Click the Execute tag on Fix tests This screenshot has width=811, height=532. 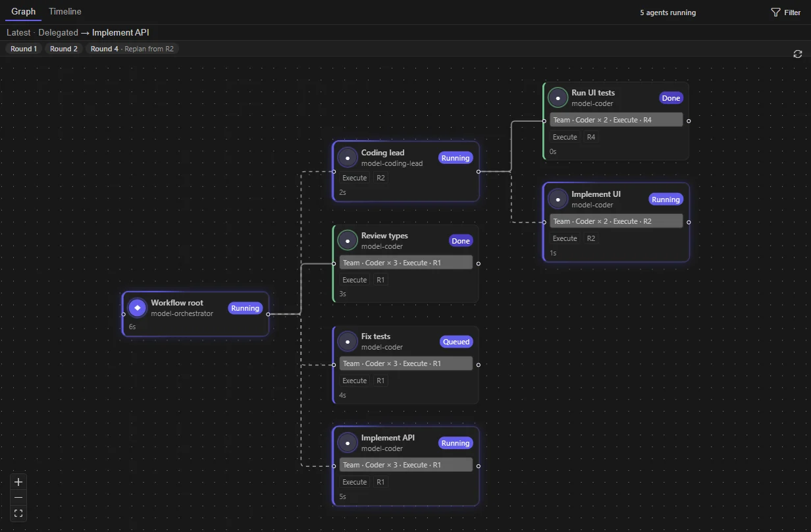pyautogui.click(x=354, y=381)
